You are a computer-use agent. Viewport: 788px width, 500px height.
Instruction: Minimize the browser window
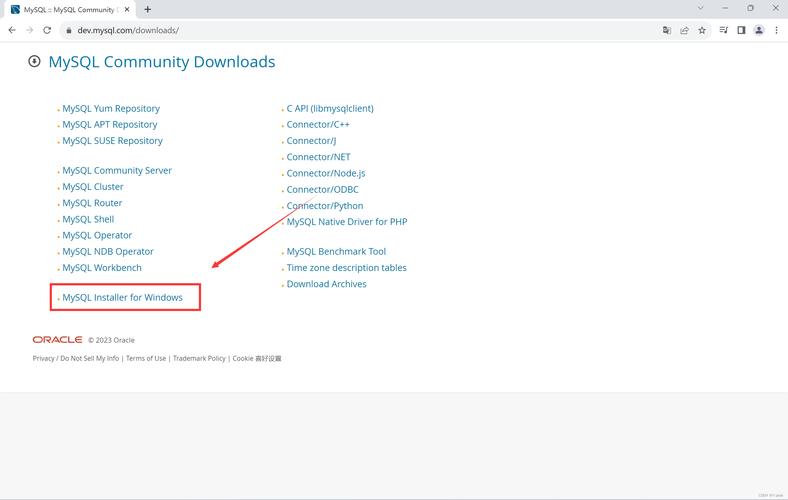coord(725,8)
